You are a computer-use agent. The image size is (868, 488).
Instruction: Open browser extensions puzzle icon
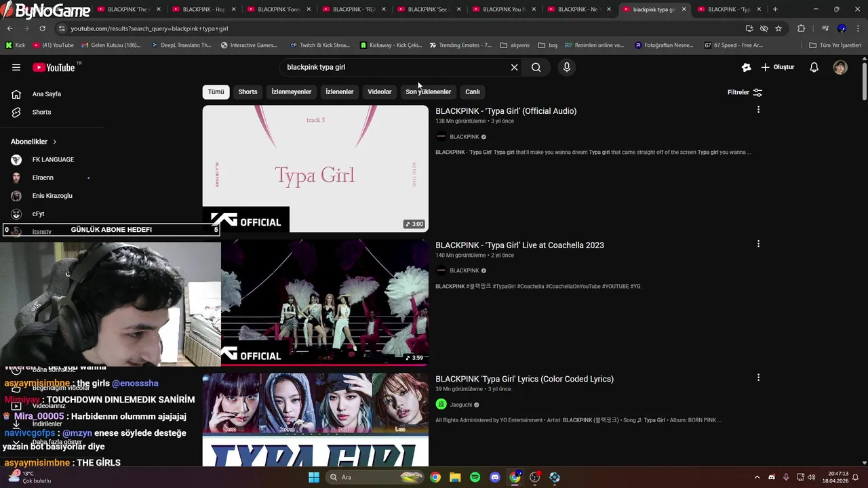[801, 28]
